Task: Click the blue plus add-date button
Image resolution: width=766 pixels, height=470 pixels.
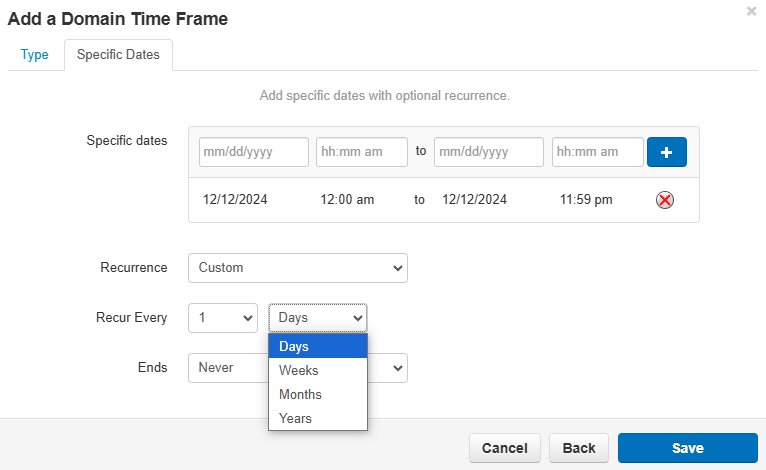Action: coord(666,152)
